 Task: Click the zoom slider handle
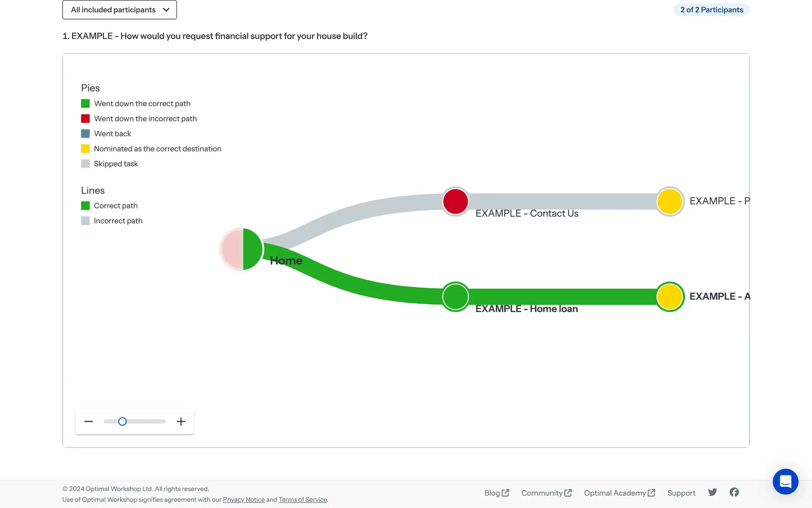(122, 422)
